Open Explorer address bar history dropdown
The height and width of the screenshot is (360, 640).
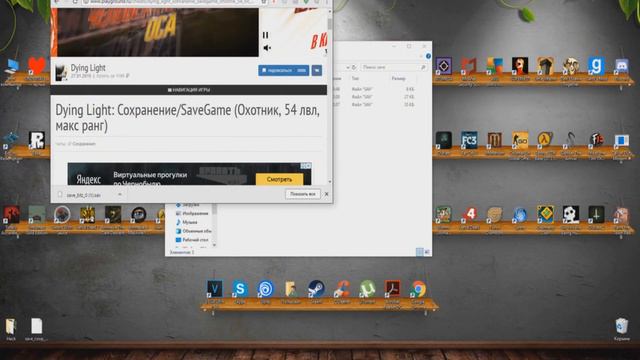pos(348,67)
